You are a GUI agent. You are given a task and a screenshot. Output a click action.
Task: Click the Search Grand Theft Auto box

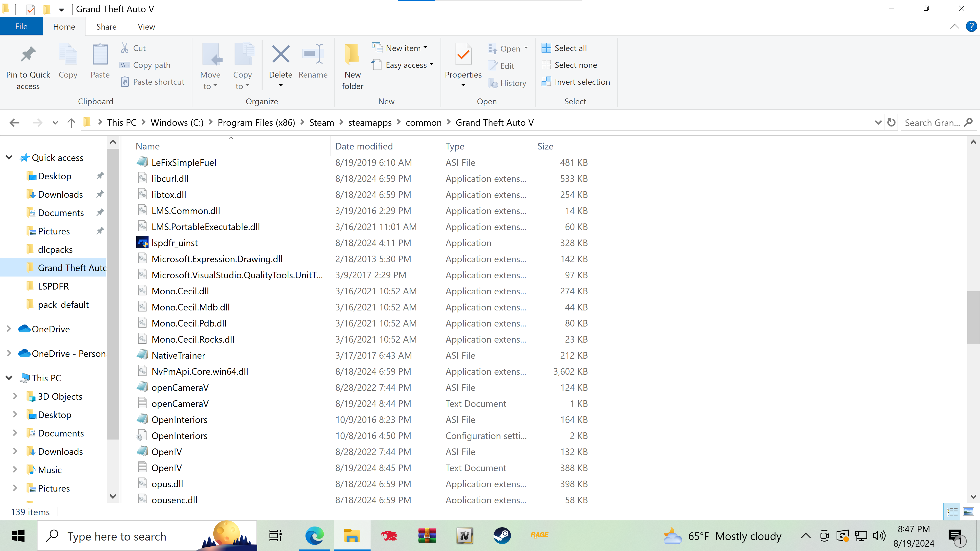pyautogui.click(x=932, y=122)
